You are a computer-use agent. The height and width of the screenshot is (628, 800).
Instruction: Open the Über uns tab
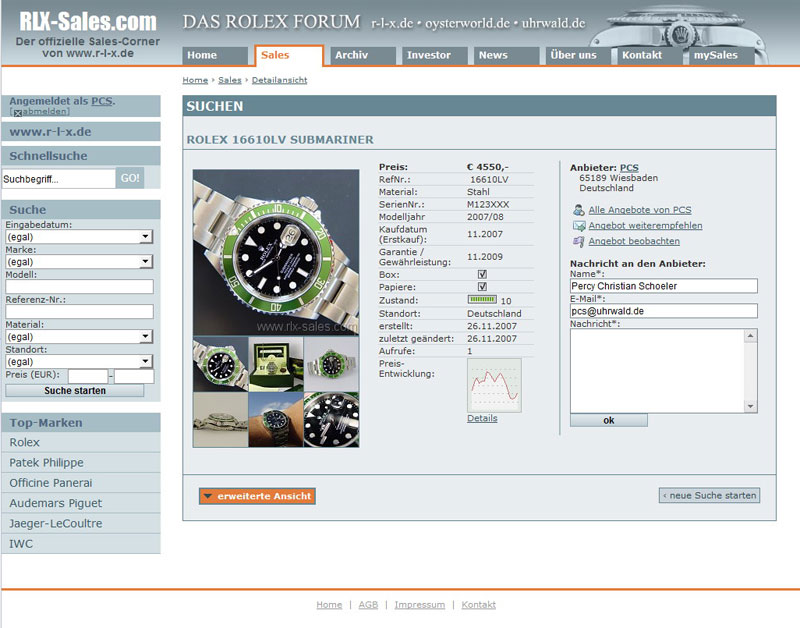tap(578, 55)
